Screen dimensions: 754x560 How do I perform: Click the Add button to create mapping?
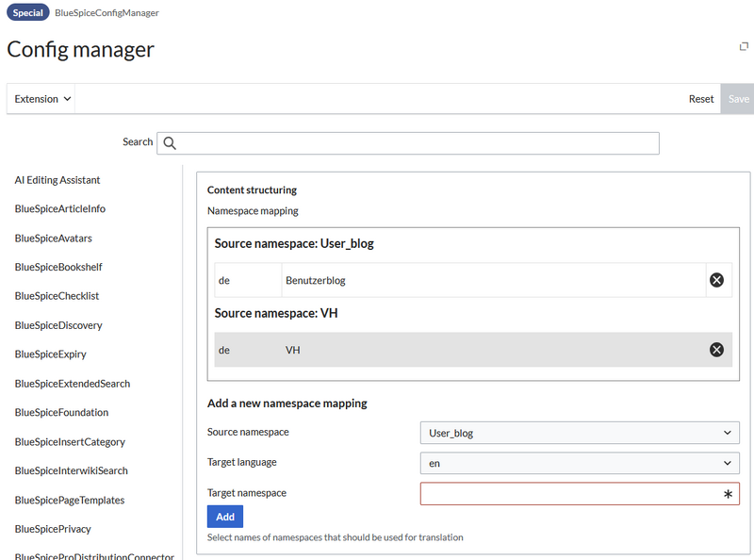[224, 517]
